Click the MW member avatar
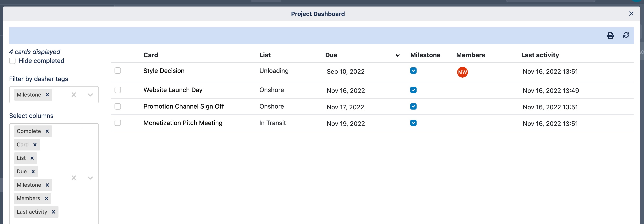Screen dimensions: 644x224 coord(462,72)
